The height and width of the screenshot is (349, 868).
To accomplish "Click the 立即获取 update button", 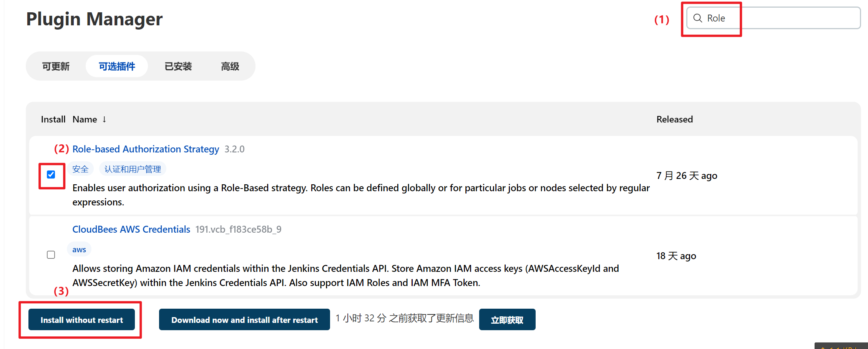I will tap(507, 319).
